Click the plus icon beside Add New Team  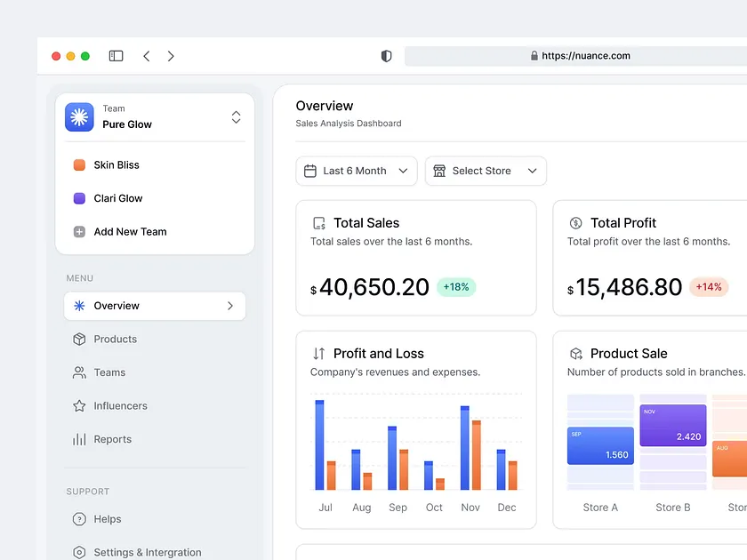[79, 232]
